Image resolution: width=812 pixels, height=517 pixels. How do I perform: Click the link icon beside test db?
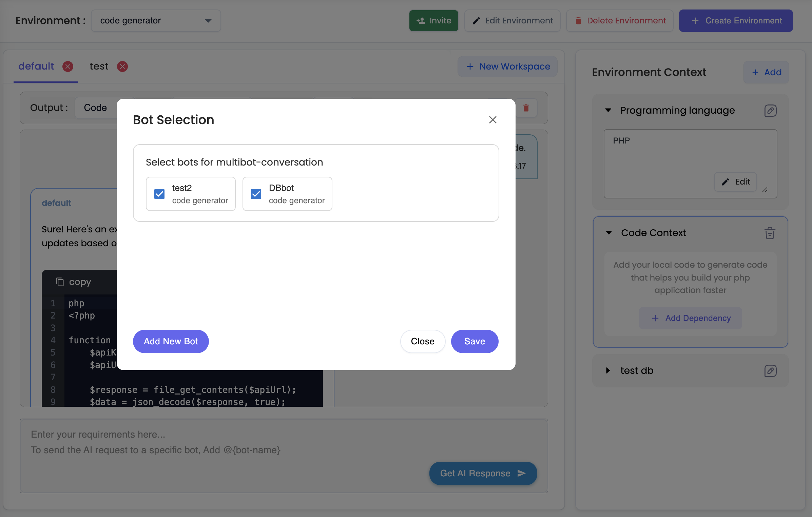coord(770,370)
